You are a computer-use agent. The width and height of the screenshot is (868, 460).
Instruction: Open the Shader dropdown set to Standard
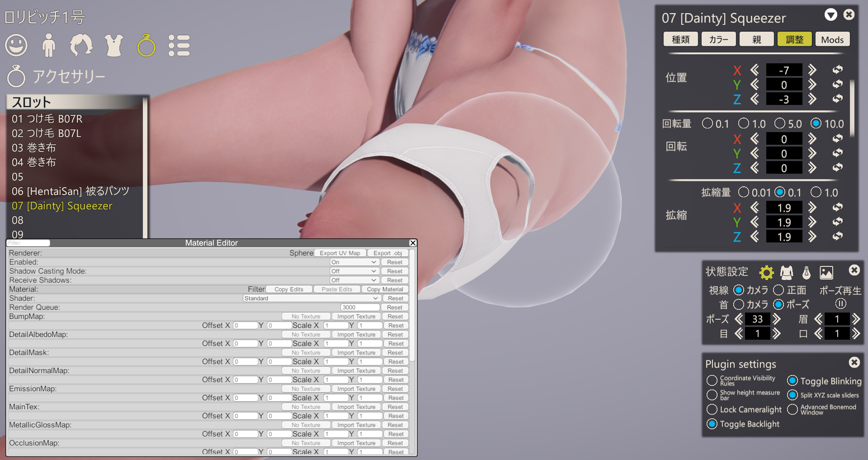311,298
